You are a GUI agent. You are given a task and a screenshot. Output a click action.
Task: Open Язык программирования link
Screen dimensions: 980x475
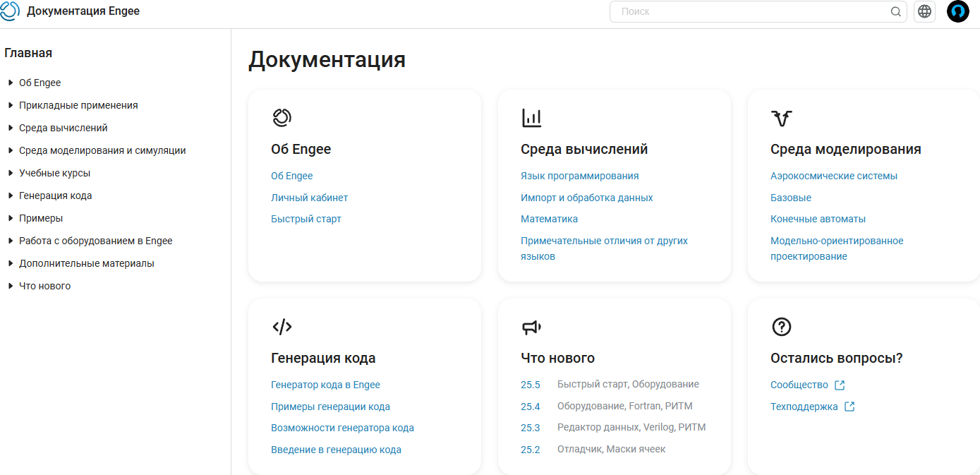(580, 176)
